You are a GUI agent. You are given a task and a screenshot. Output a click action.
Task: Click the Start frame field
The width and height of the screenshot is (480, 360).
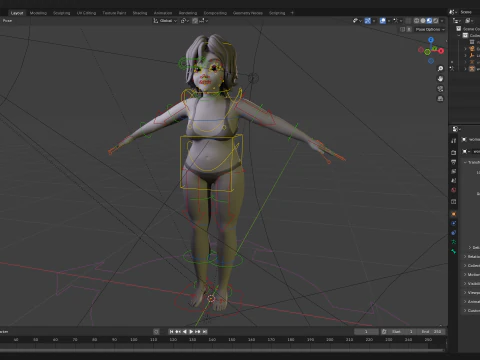[x=402, y=332]
